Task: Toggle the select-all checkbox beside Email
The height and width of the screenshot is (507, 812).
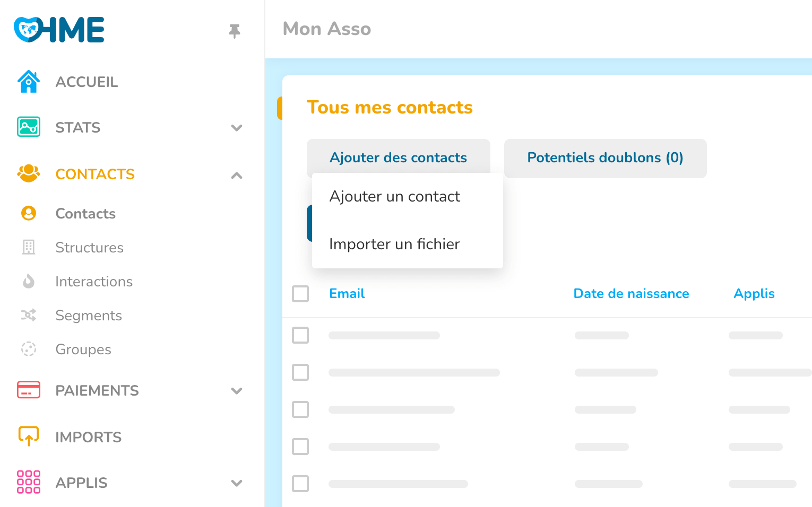Action: point(300,294)
